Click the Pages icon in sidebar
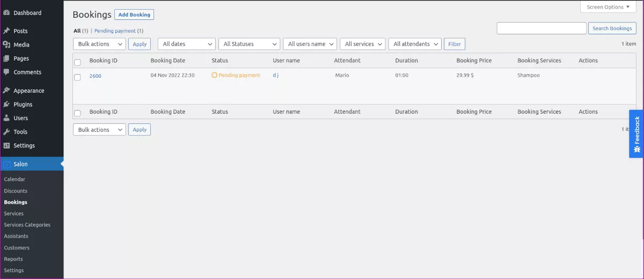The width and height of the screenshot is (644, 279). 6,58
